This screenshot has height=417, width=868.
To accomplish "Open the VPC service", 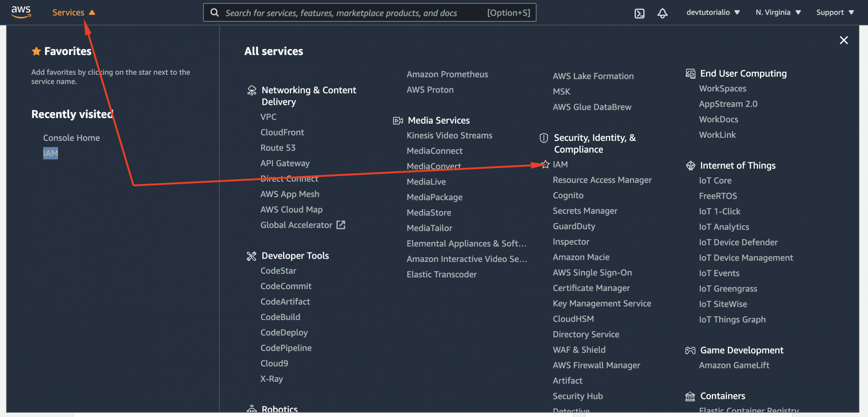I will click(x=268, y=117).
